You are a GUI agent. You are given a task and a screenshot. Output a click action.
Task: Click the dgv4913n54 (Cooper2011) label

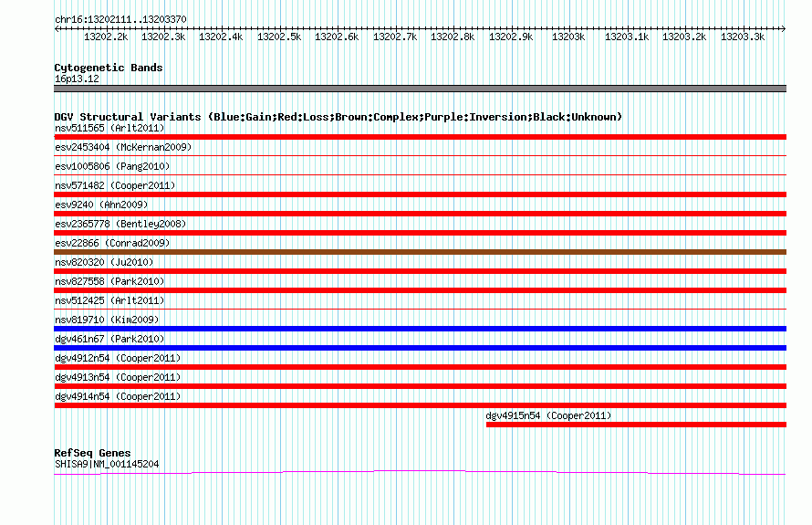click(118, 377)
